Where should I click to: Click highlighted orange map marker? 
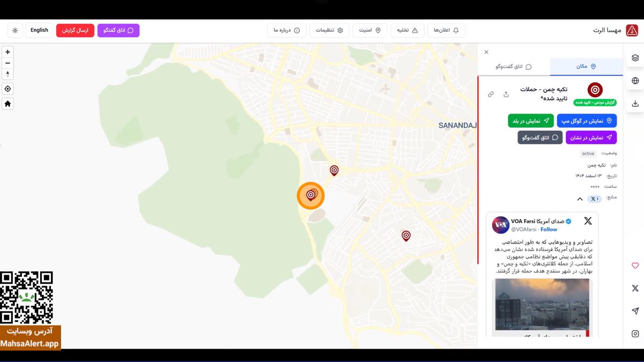(x=311, y=195)
